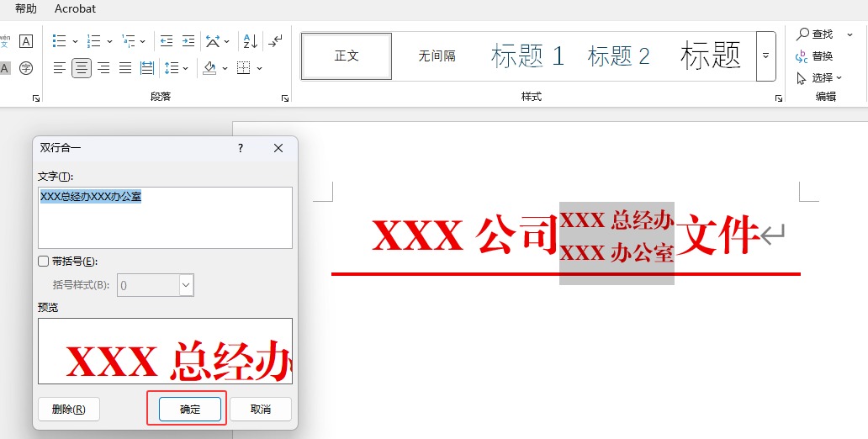Apply the 无间隔 style
The width and height of the screenshot is (868, 439).
point(437,56)
